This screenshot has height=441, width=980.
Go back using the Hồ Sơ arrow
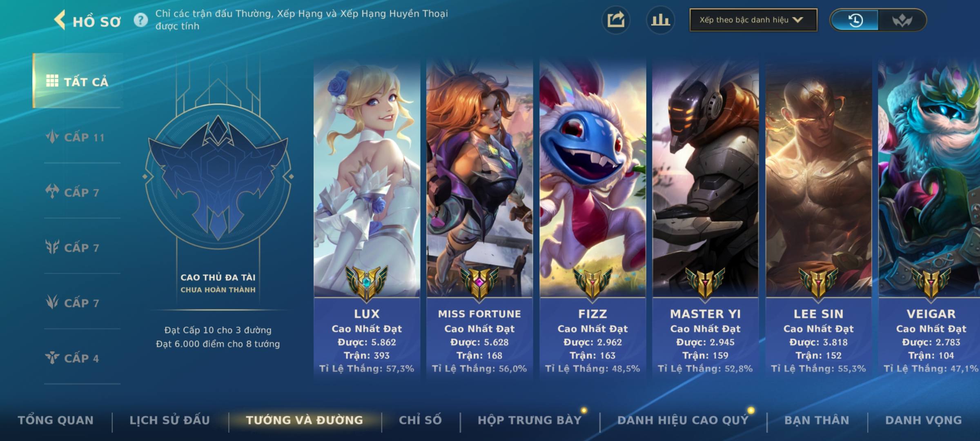pyautogui.click(x=60, y=20)
